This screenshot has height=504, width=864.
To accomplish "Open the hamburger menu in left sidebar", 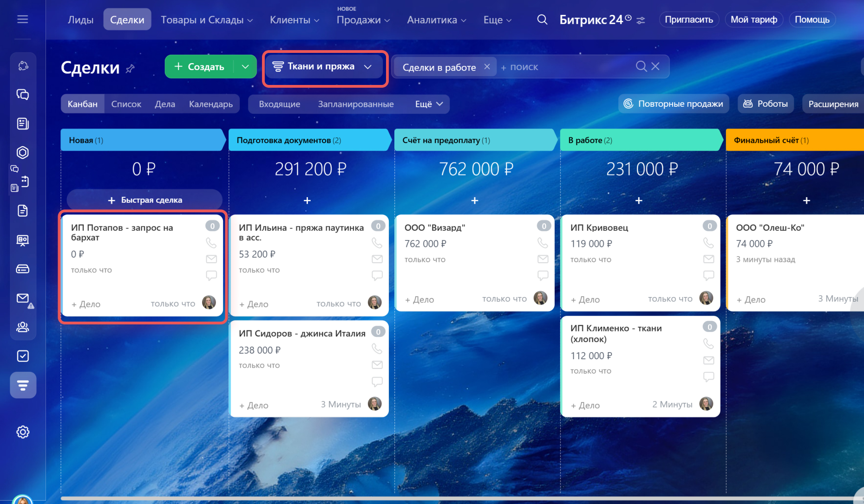I will point(22,19).
